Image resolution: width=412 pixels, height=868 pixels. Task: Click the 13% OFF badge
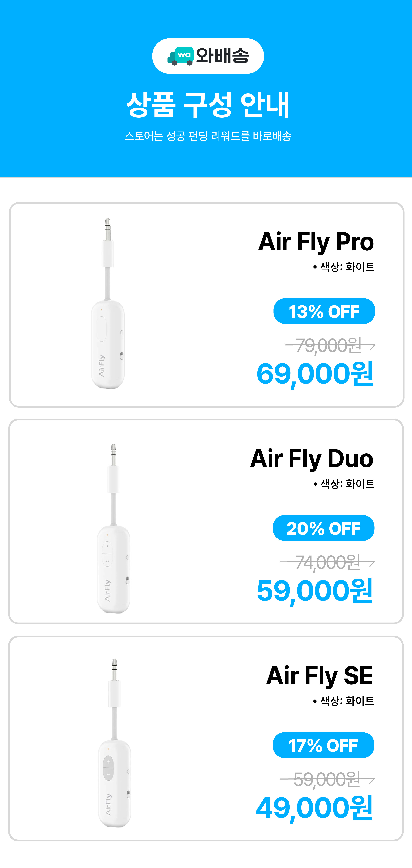324,311
